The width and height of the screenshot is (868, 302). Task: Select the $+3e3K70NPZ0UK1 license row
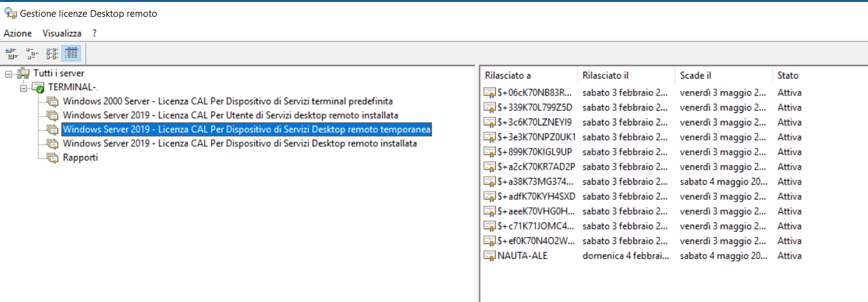(643, 137)
